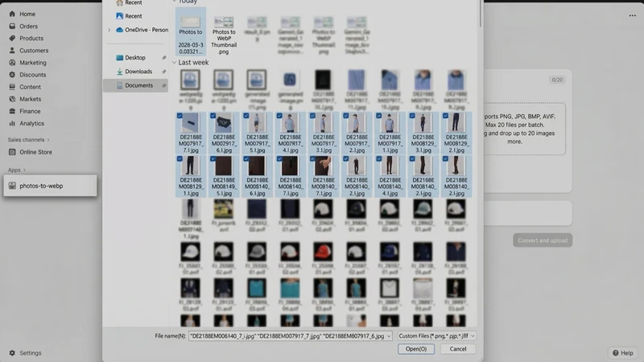The image size is (644, 362).
Task: Go to Downloads in dialog navigation pane
Action: click(135, 72)
